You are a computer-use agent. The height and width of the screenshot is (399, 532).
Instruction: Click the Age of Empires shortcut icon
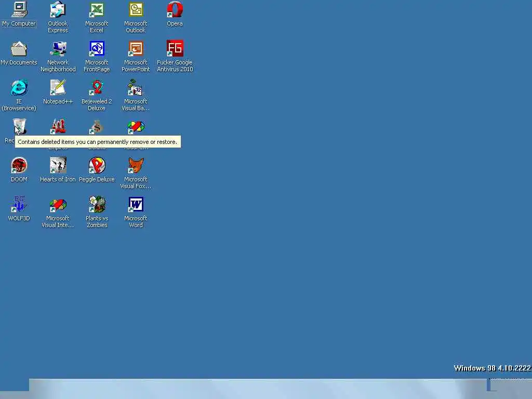[x=58, y=127]
